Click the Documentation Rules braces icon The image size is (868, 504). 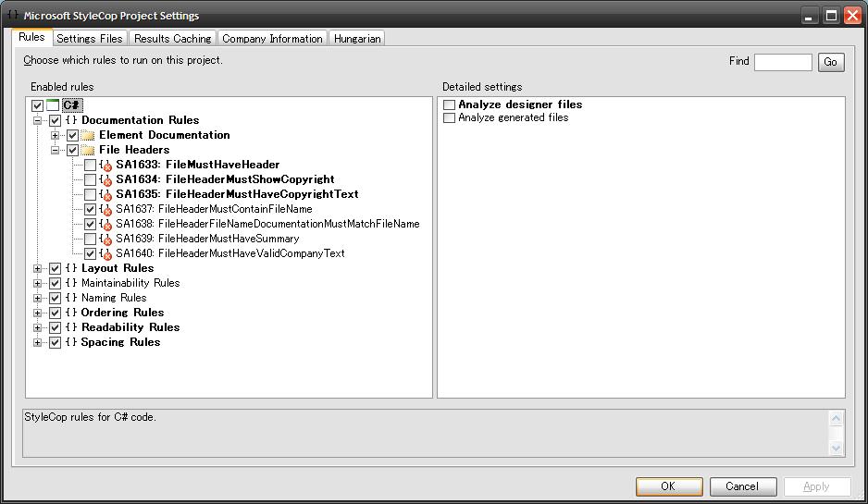(x=71, y=120)
